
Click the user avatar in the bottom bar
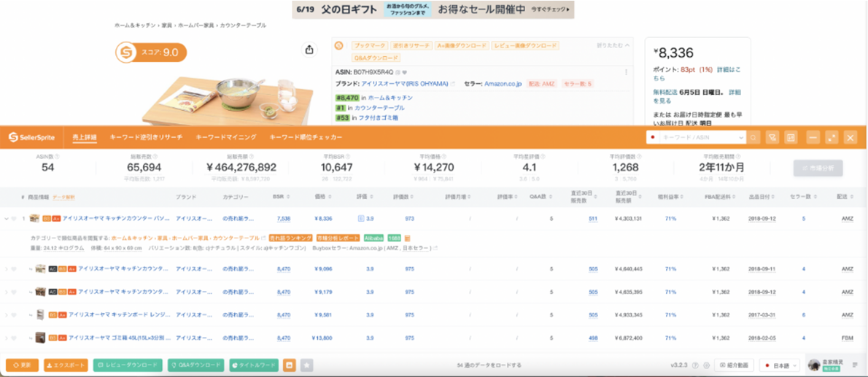814,365
